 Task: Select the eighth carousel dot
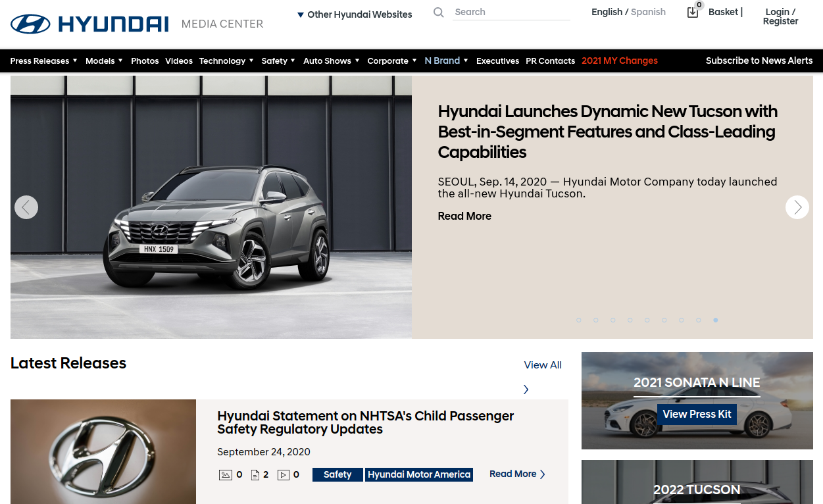tap(699, 320)
